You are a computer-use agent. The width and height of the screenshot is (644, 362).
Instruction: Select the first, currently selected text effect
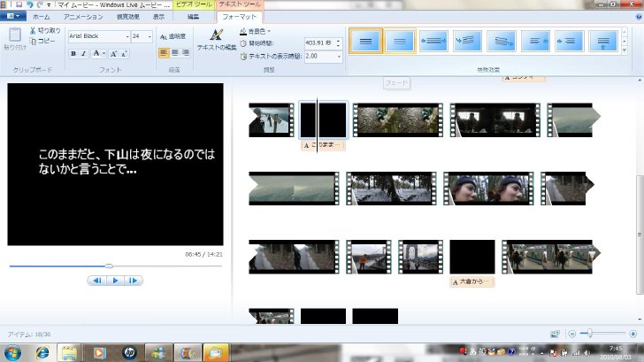point(365,41)
